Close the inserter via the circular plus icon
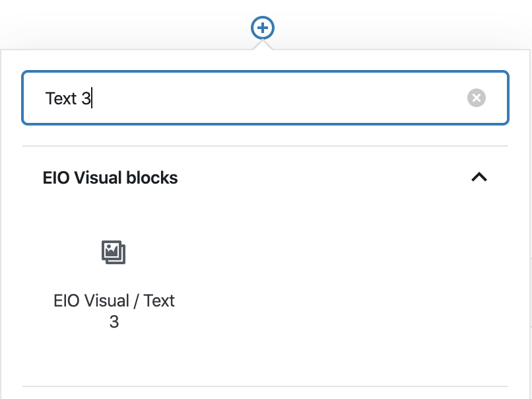The image size is (532, 399). [262, 28]
